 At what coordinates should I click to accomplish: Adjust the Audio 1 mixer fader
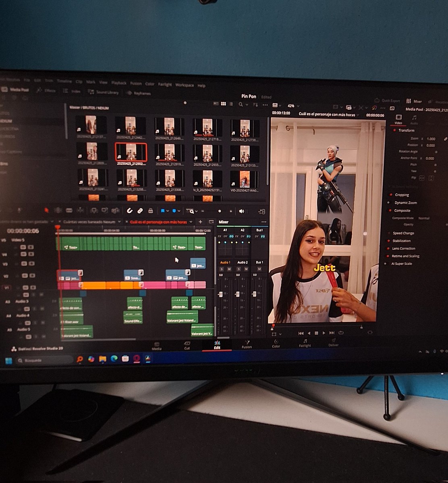[x=220, y=295]
